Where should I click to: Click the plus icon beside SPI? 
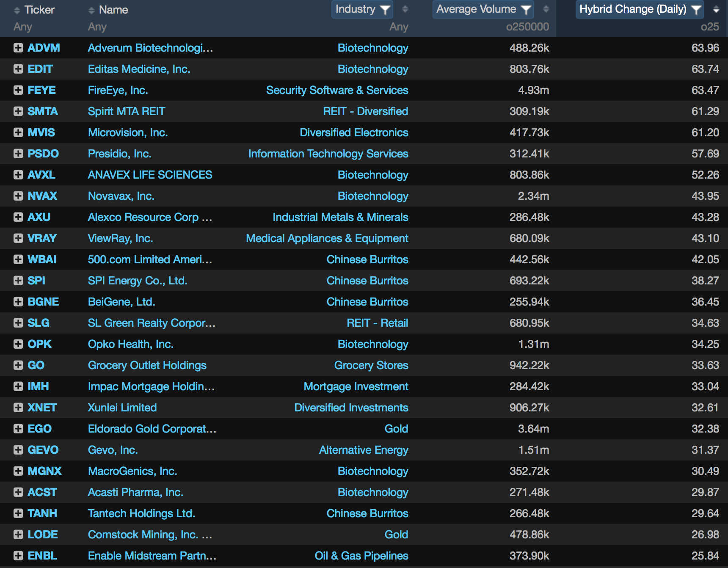pos(18,281)
